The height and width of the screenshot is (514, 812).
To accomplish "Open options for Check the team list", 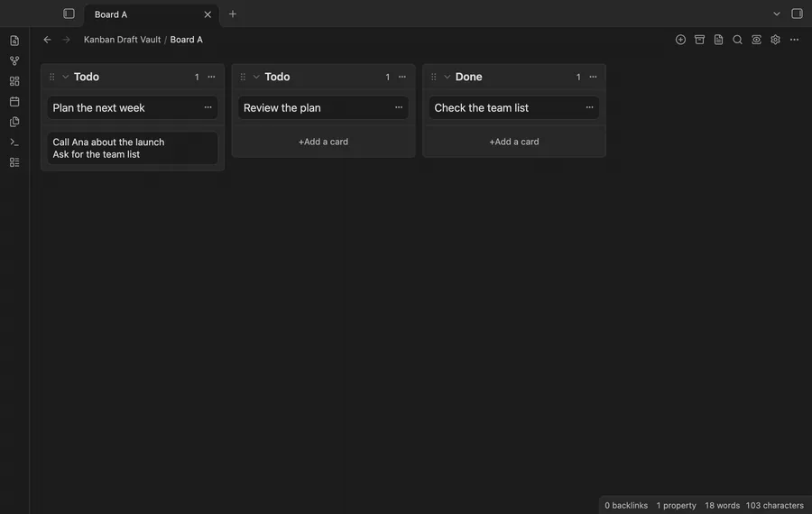I will 589,107.
